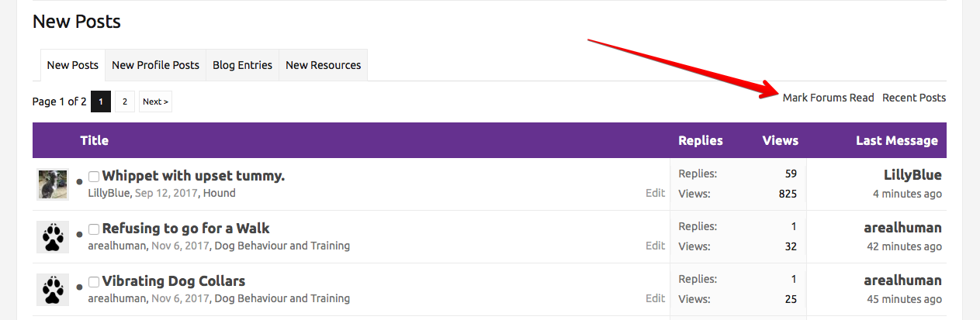The width and height of the screenshot is (980, 320).
Task: Sort by the Last Message column header
Action: (x=897, y=140)
